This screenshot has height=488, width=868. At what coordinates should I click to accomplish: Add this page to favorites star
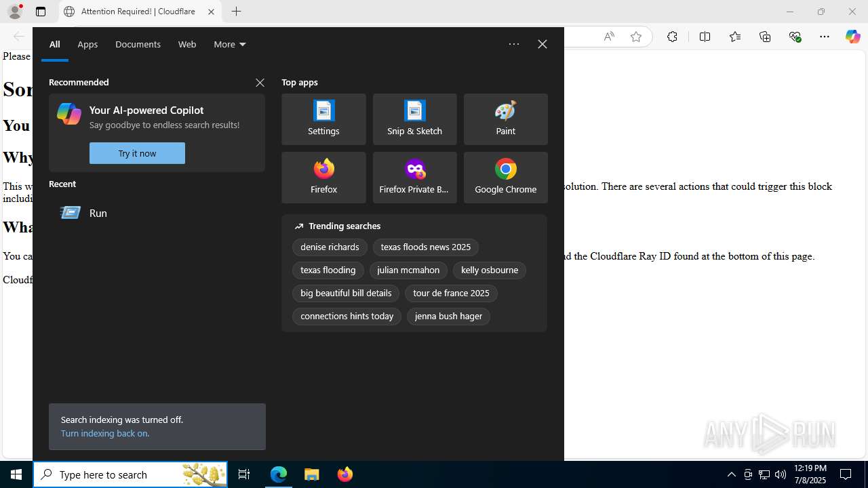pos(636,37)
